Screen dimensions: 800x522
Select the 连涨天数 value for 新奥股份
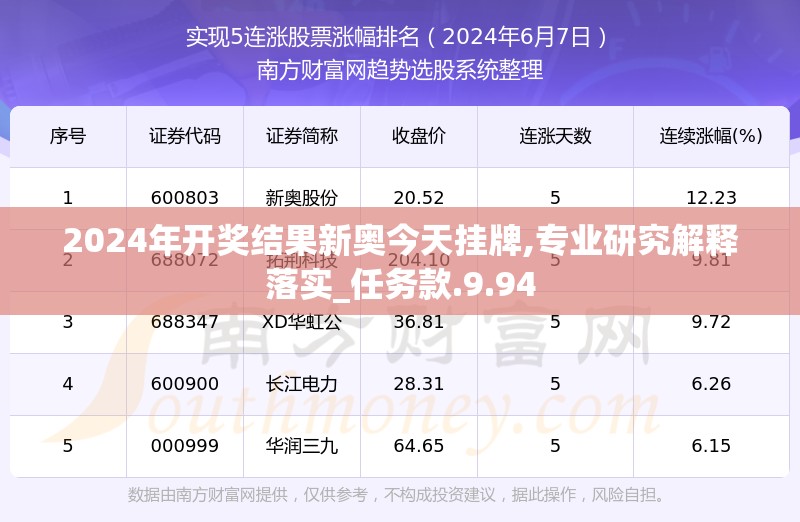pos(555,198)
